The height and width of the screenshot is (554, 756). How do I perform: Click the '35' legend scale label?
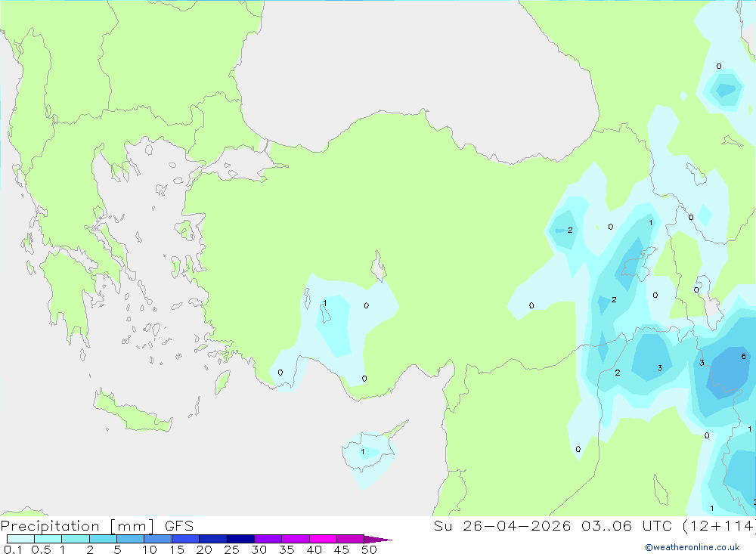click(287, 549)
